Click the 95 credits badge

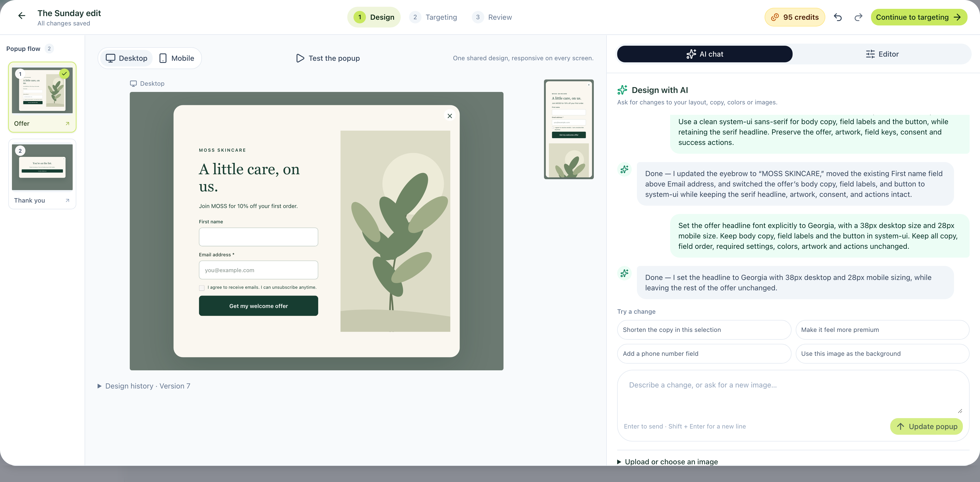pos(795,17)
